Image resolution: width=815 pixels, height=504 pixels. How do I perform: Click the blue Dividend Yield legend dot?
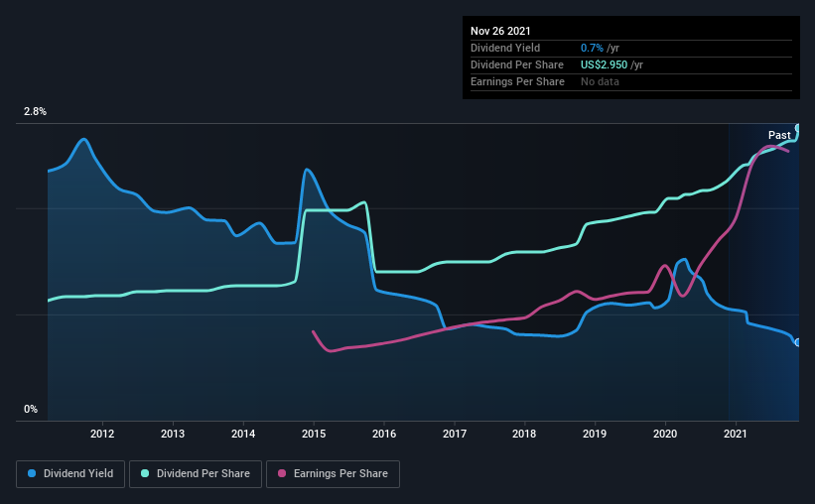32,473
